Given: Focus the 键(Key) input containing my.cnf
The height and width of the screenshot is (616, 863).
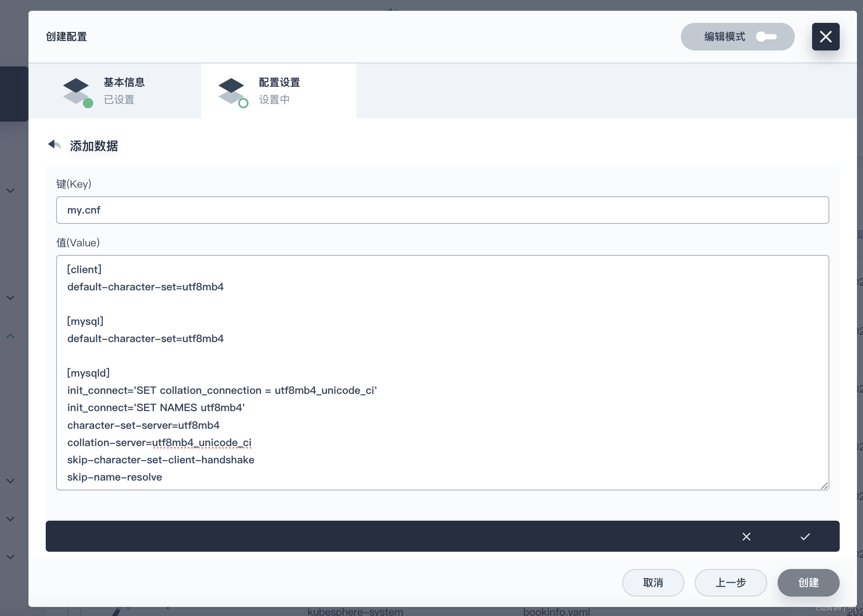Looking at the screenshot, I should coord(442,210).
